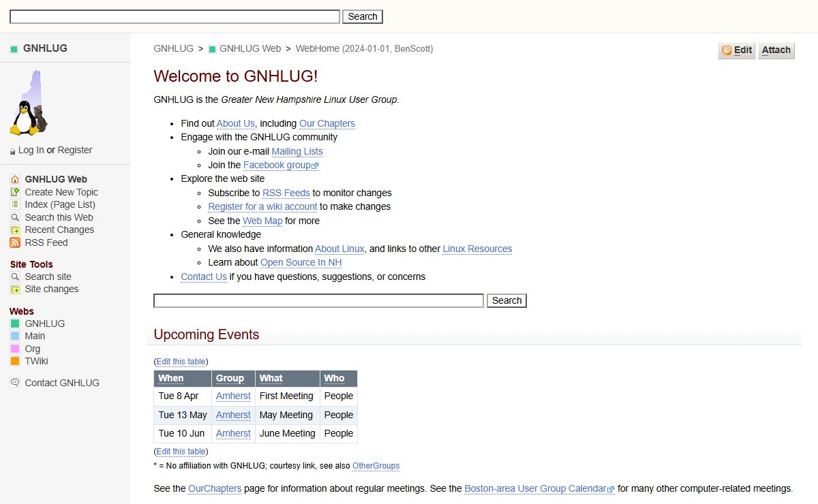Viewport: 818px width, 504px height.
Task: Open the Contact Us link in list
Action: pyautogui.click(x=204, y=277)
